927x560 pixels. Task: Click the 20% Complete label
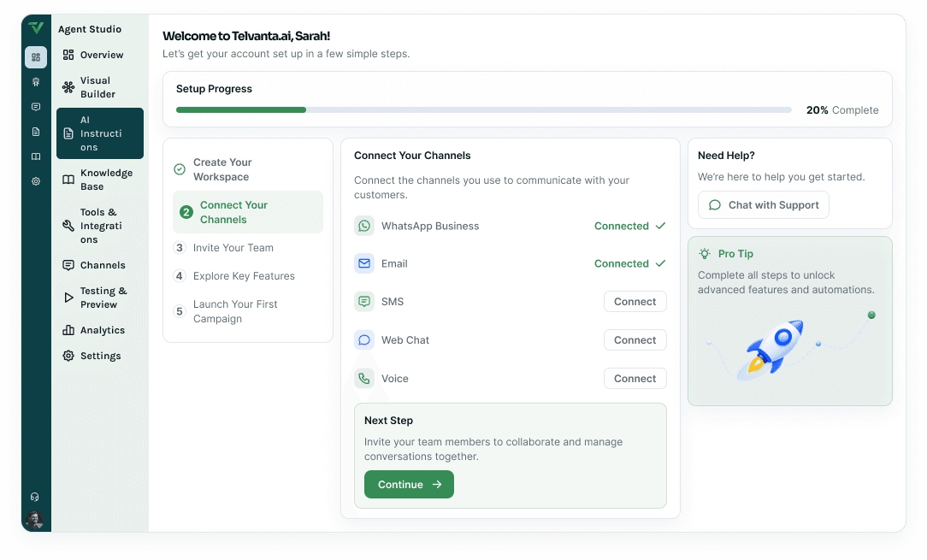[x=842, y=110]
